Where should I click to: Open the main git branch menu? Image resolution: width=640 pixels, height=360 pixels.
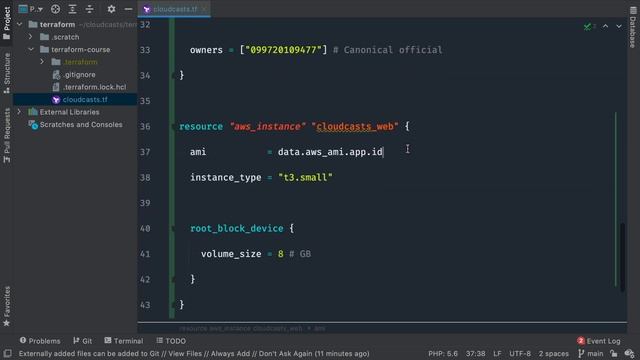591,353
